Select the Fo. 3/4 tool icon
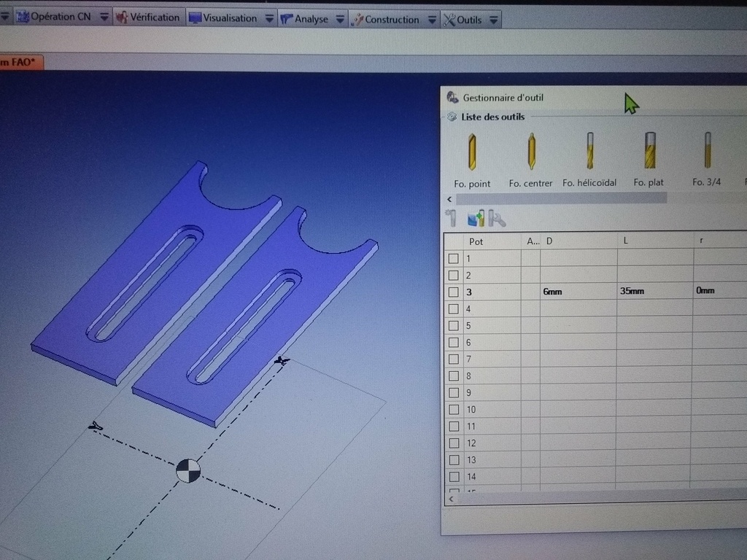 [x=708, y=150]
